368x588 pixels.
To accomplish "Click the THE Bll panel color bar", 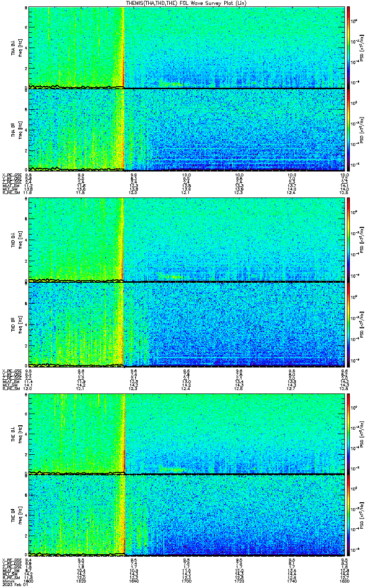I will point(348,516).
